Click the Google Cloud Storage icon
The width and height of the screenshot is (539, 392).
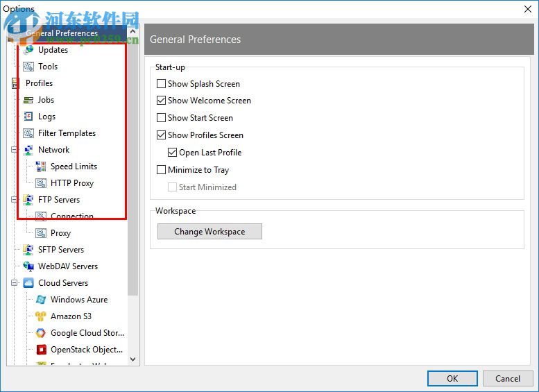pyautogui.click(x=41, y=333)
